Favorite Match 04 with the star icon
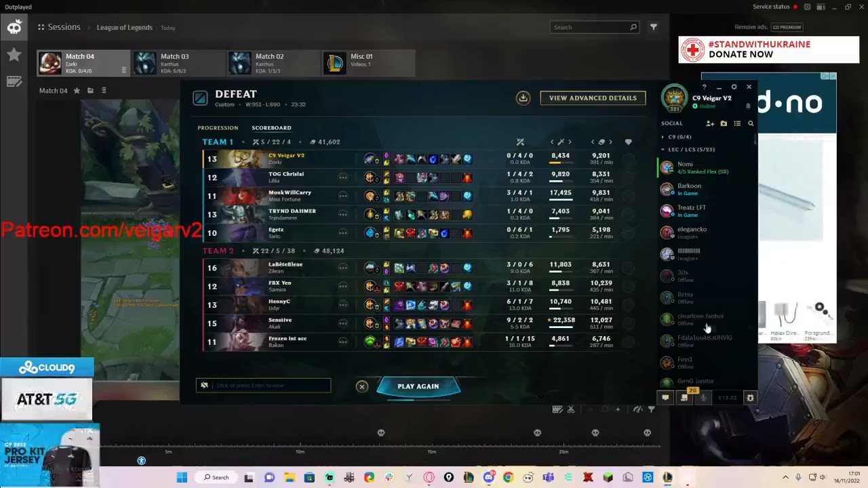The image size is (868, 488). click(77, 90)
